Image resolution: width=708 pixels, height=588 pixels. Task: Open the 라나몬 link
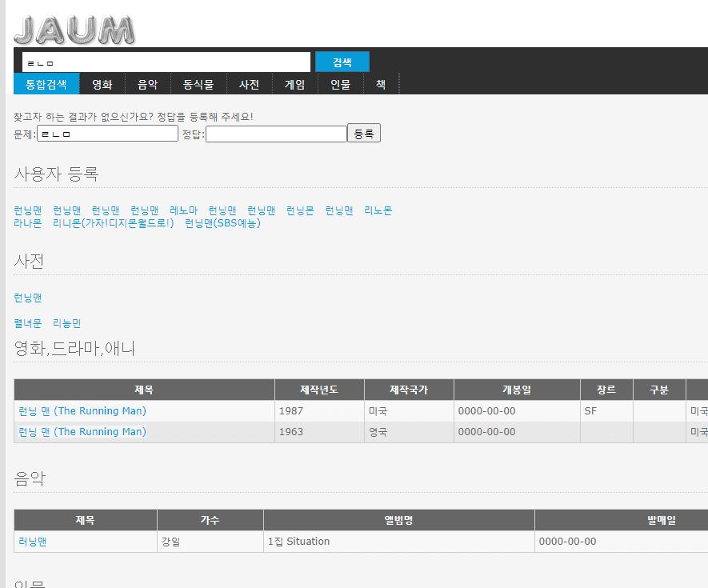pyautogui.click(x=28, y=223)
